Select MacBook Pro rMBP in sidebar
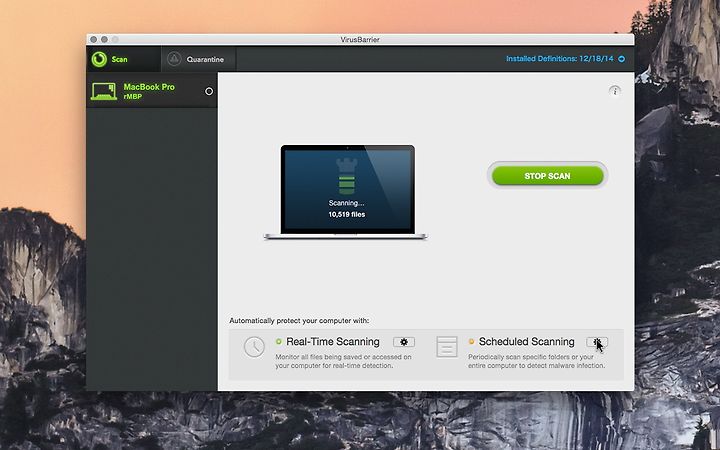The width and height of the screenshot is (720, 450). click(152, 91)
